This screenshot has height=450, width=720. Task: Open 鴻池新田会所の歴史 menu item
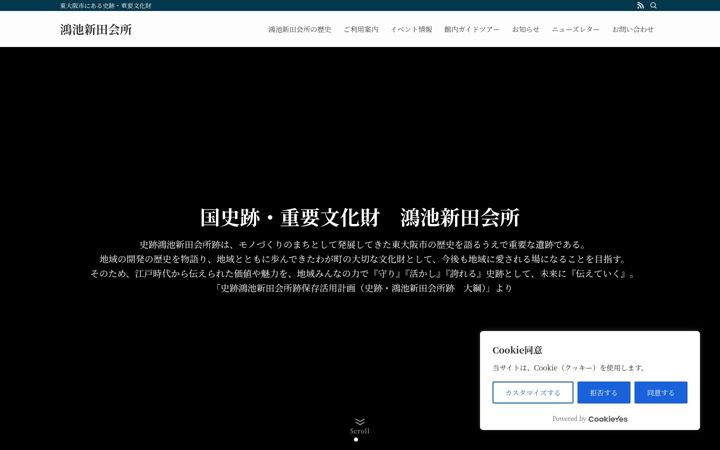(x=299, y=29)
